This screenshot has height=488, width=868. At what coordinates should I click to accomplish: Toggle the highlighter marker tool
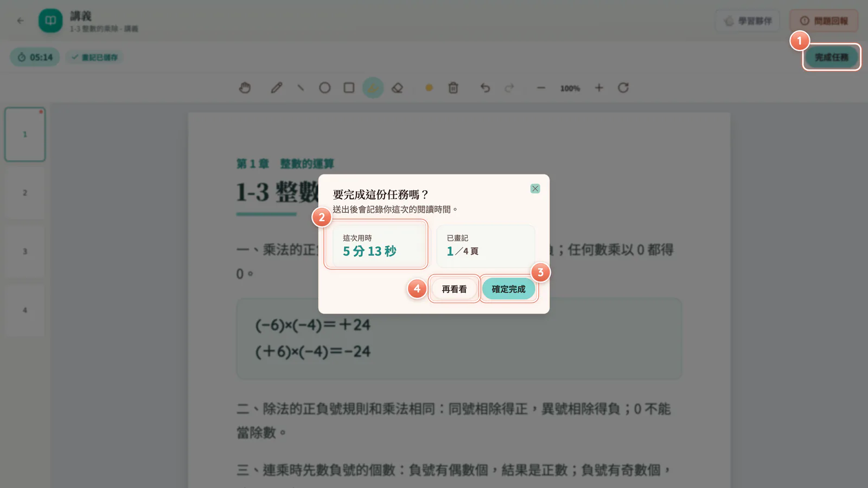[x=373, y=88]
